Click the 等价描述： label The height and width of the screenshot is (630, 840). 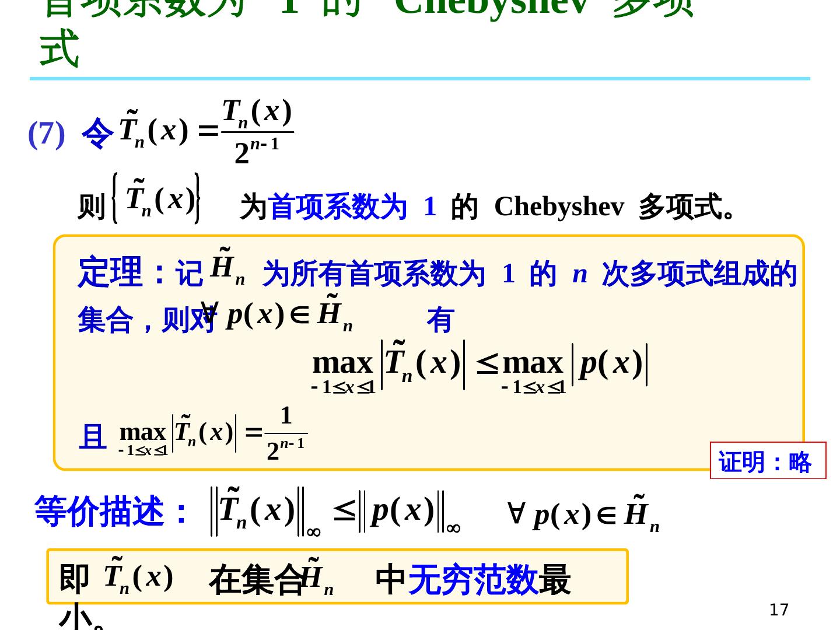point(111,512)
